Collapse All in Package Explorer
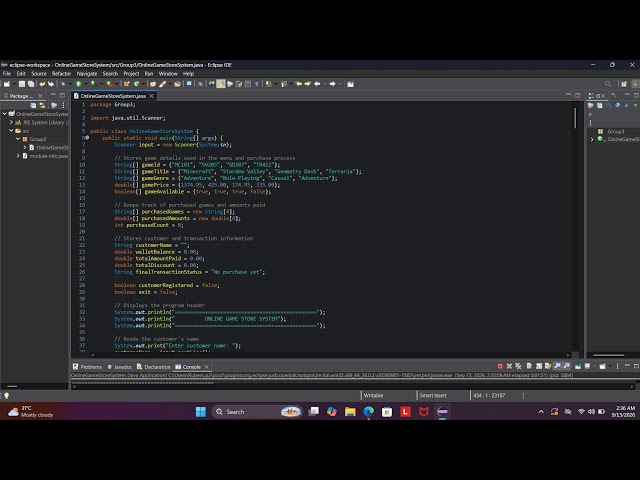Screen dimensions: 640x480 (x=33, y=105)
